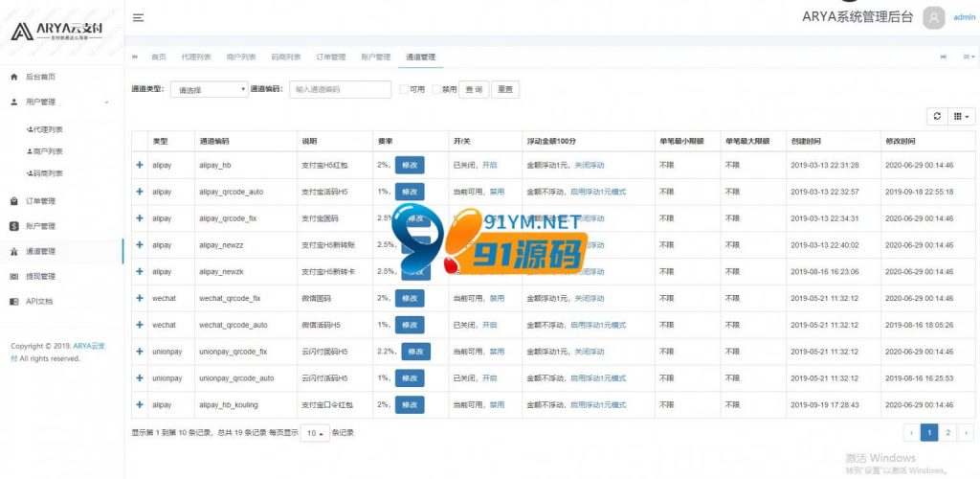Switch to the 码商列表 tab
This screenshot has height=479, width=980.
[x=285, y=57]
